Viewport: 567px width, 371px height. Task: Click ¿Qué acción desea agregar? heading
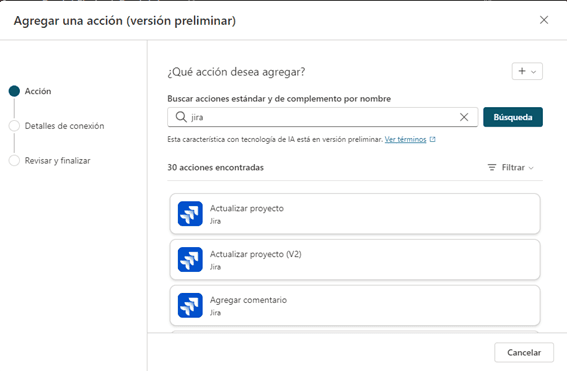coord(236,72)
